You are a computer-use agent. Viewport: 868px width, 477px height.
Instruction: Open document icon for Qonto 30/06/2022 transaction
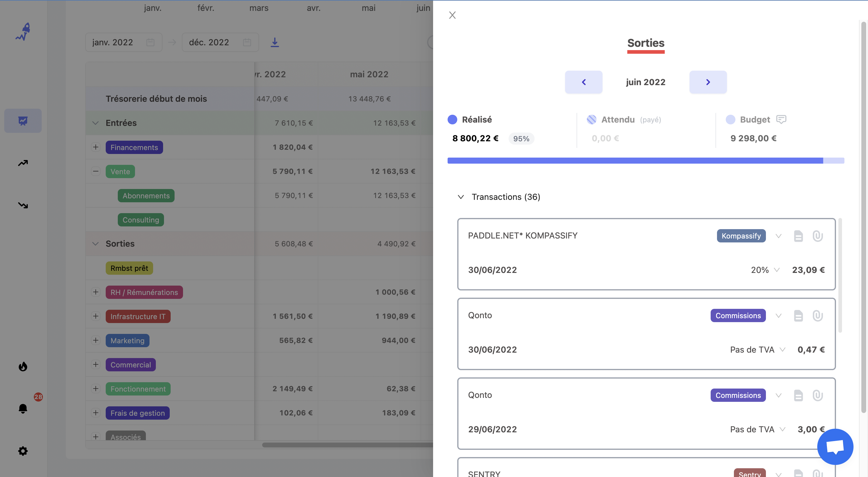pos(798,316)
